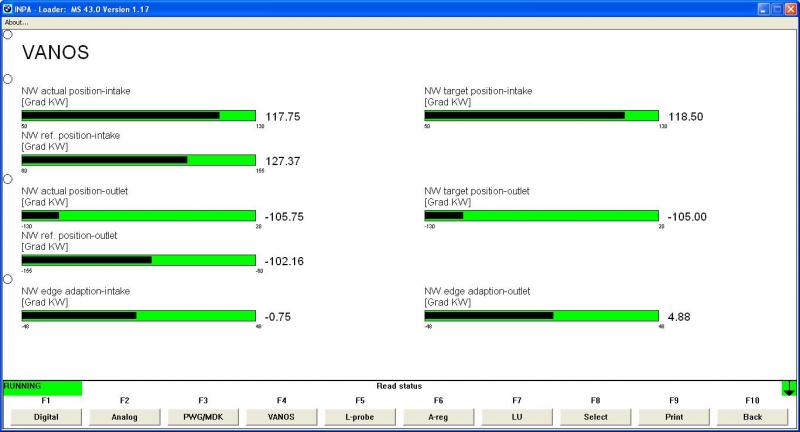Click the Digital button under F1
This screenshot has height=432, width=800.
46,417
